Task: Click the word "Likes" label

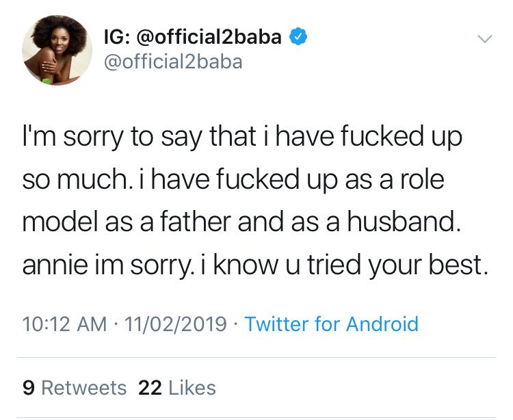Action: point(192,388)
